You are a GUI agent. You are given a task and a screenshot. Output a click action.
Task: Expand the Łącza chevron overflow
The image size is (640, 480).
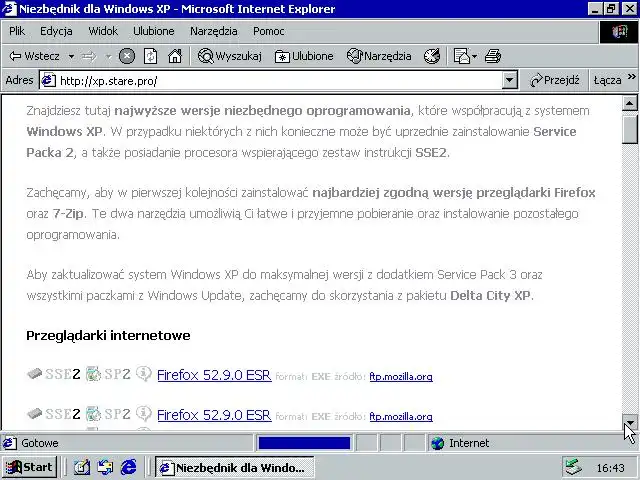tap(632, 77)
